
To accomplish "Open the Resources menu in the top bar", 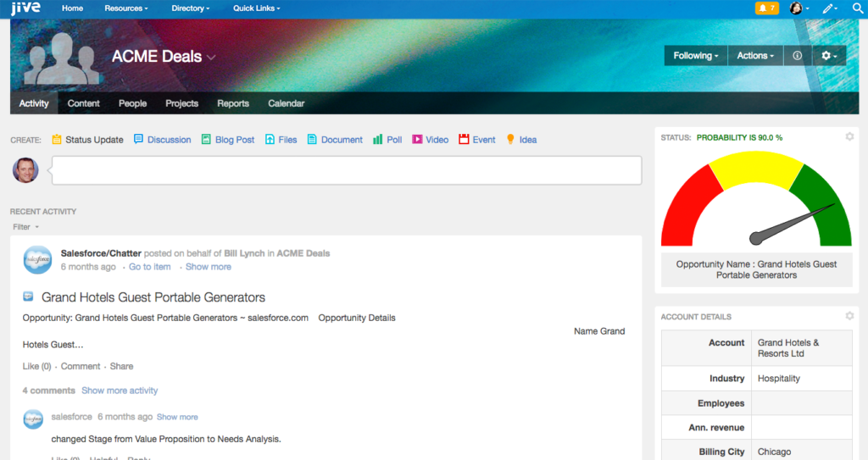I will tap(125, 8).
